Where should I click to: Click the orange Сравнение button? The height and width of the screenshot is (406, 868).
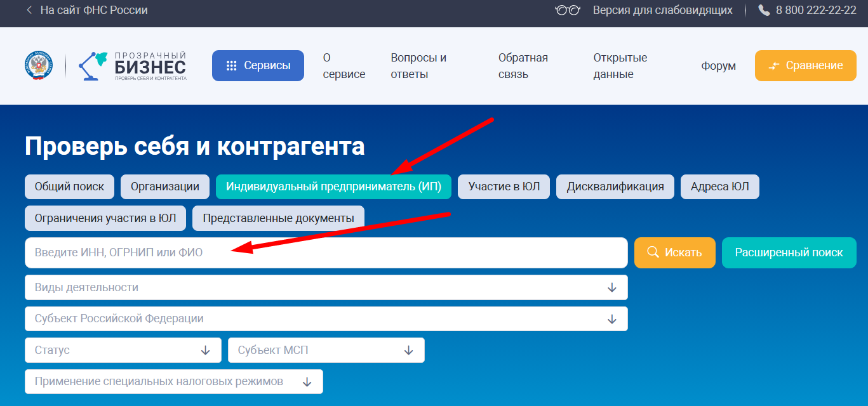click(805, 66)
